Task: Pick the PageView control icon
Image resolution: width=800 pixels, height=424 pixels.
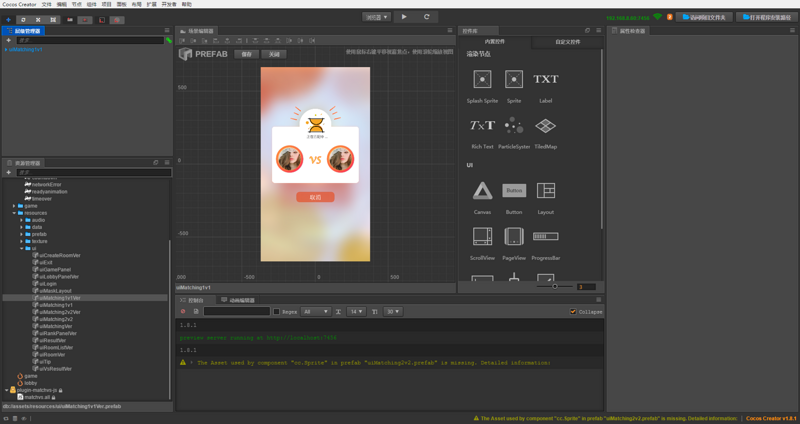Action: coord(514,236)
